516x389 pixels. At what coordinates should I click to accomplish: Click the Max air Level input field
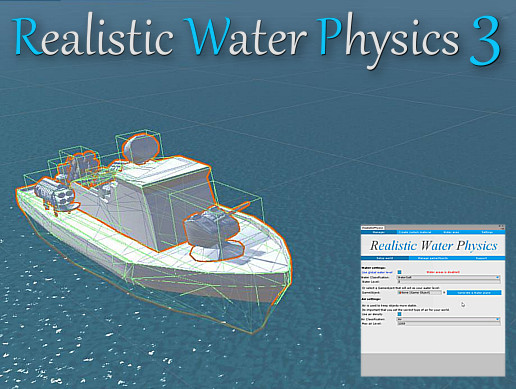[448, 324]
